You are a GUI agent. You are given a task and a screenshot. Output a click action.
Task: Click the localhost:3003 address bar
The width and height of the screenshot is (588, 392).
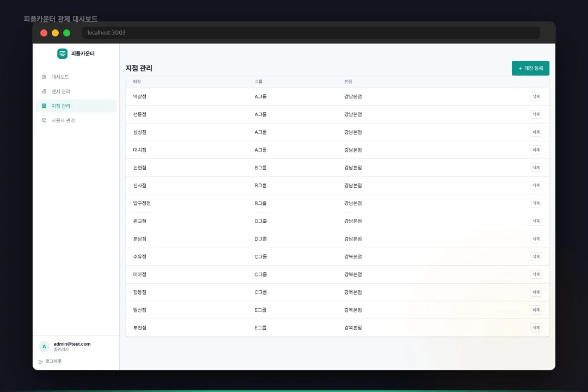[311, 33]
